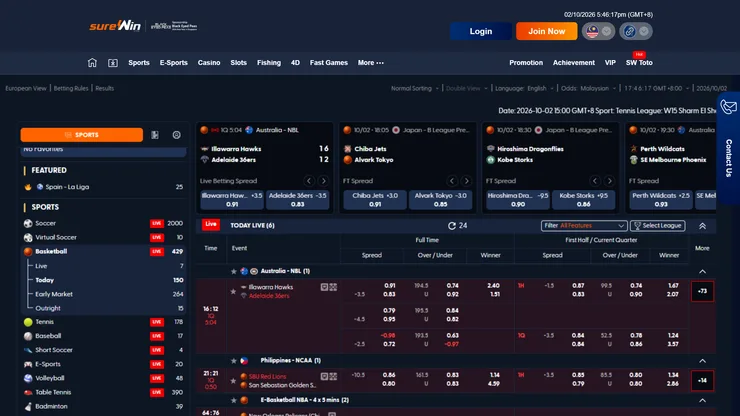Collapse the Philippines - NCAA league section
Screen dimensions: 740x416
702,361
